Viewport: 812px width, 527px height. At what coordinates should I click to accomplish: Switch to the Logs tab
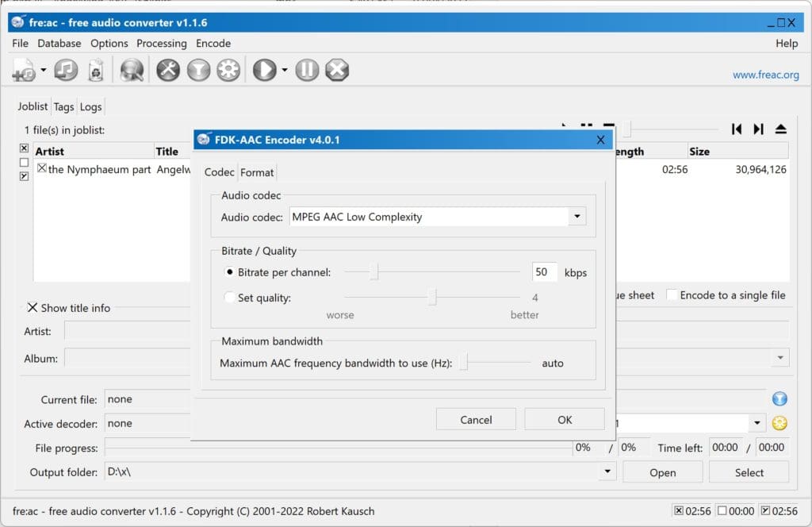pos(90,106)
